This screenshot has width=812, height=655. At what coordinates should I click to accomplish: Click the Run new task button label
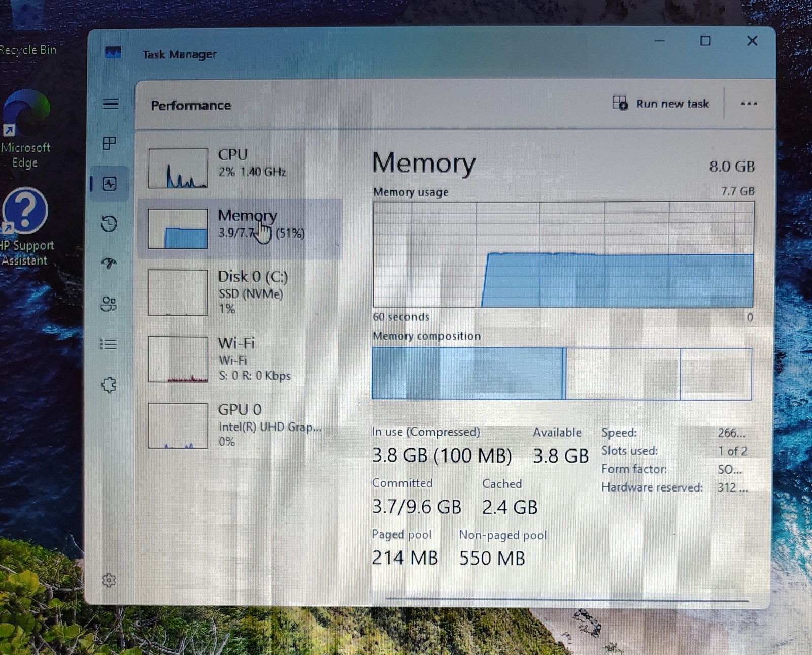[x=672, y=104]
